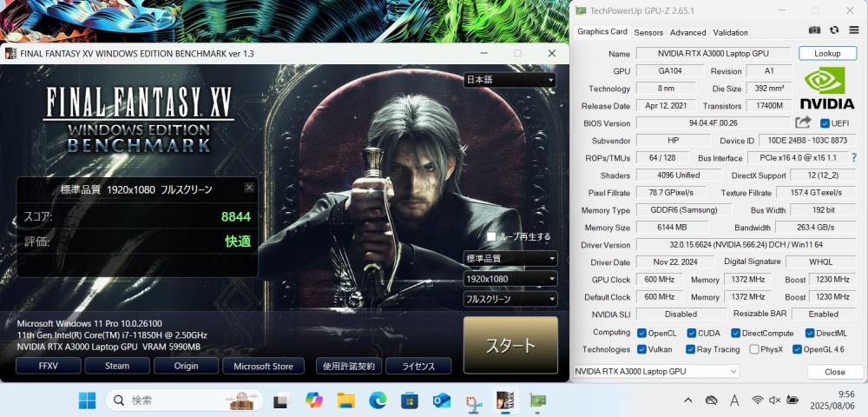Click the Lookup button
Image resolution: width=868 pixels, height=417 pixels.
pyautogui.click(x=827, y=54)
